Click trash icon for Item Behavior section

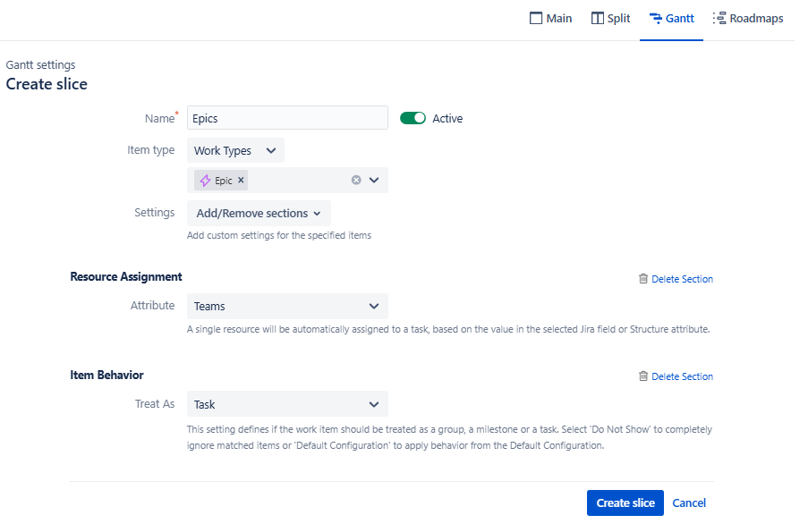(x=642, y=376)
